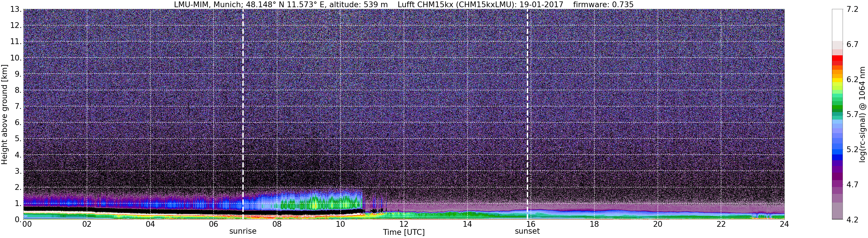Click the time axis tick '02'
868x238 pixels.
(87, 224)
